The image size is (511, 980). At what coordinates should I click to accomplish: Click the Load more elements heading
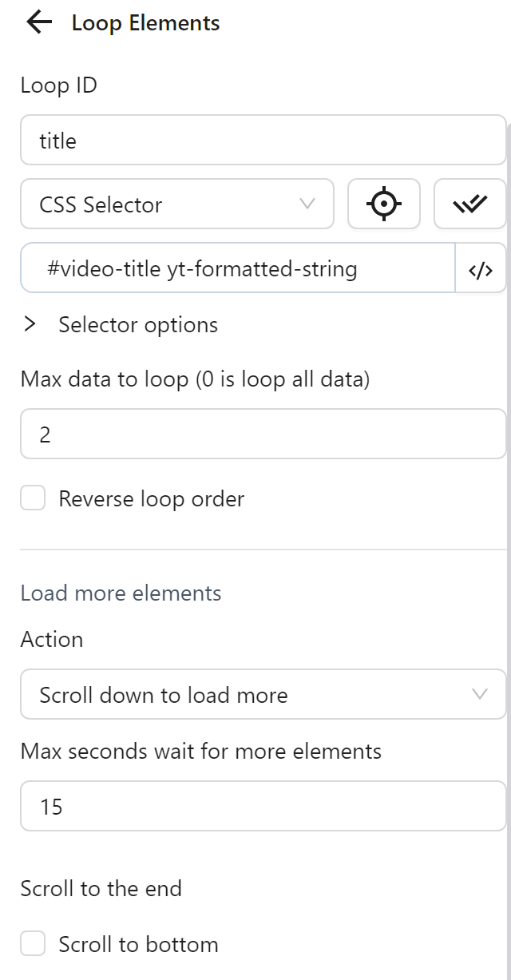tap(120, 593)
